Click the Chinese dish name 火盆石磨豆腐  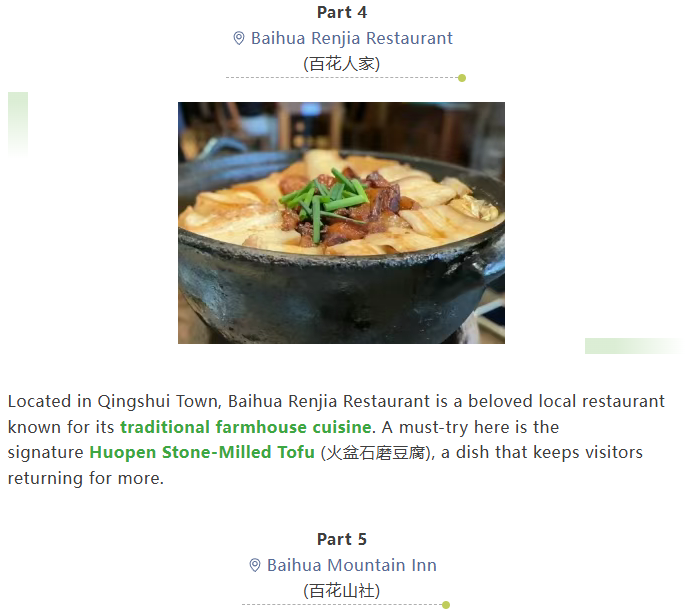coord(376,453)
